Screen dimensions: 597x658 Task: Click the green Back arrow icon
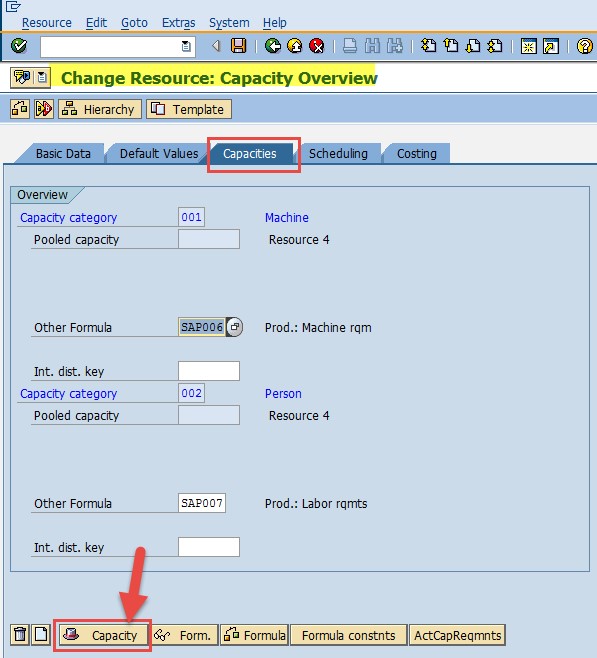click(x=273, y=46)
